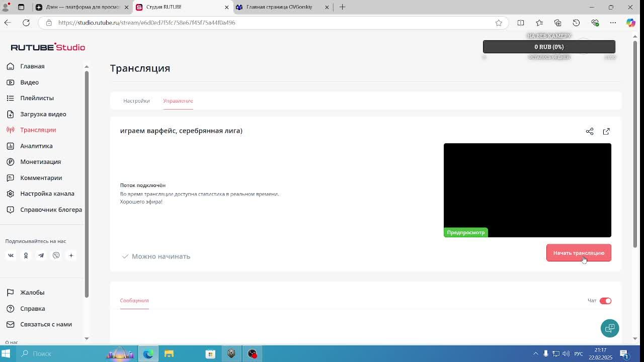Click the РУС language indicator
The width and height of the screenshot is (644, 362).
579,353
